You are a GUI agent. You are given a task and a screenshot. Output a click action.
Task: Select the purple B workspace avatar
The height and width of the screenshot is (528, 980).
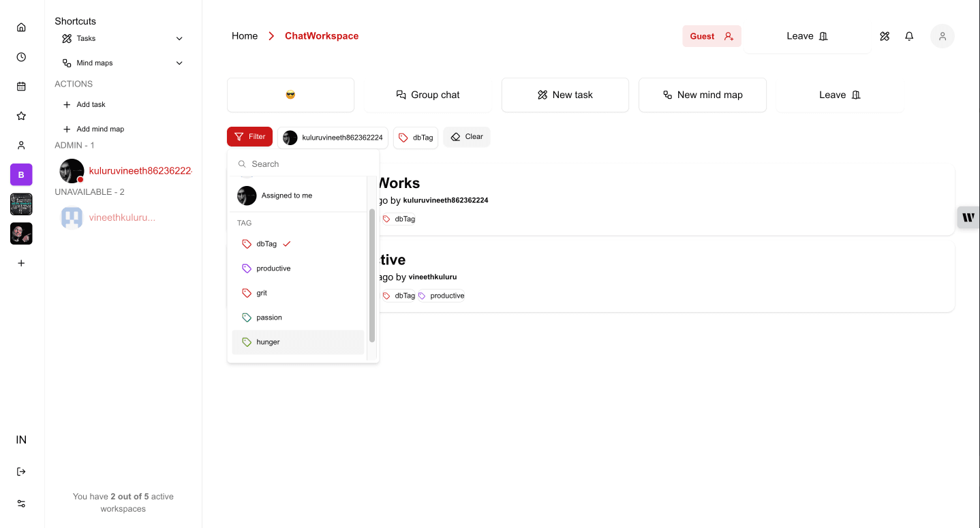[x=21, y=174]
